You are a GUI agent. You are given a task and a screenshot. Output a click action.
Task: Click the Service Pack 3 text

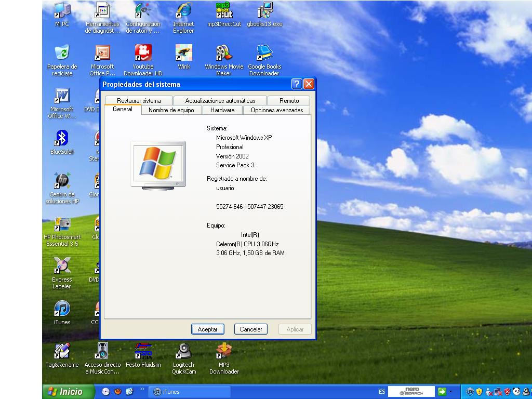pos(235,165)
